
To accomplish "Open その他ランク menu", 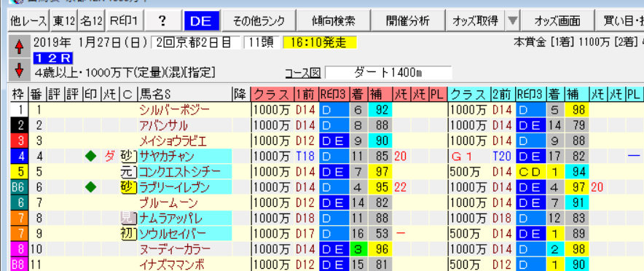I will (259, 20).
